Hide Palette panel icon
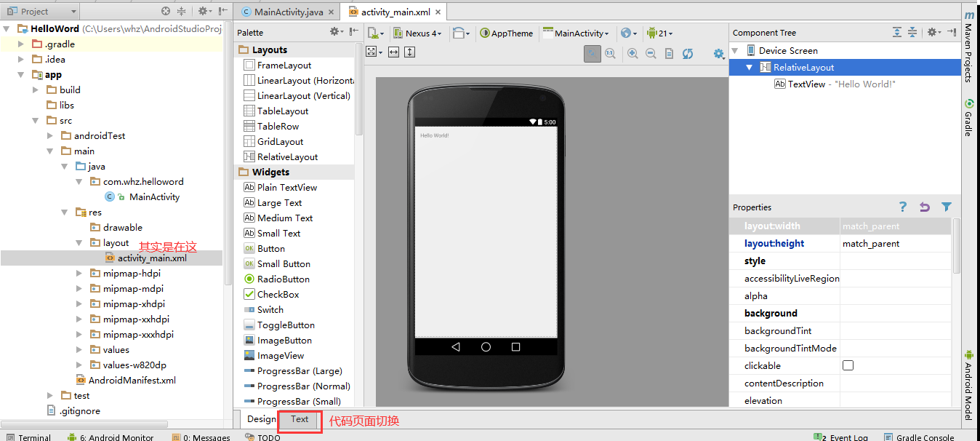The image size is (980, 441). tap(353, 31)
